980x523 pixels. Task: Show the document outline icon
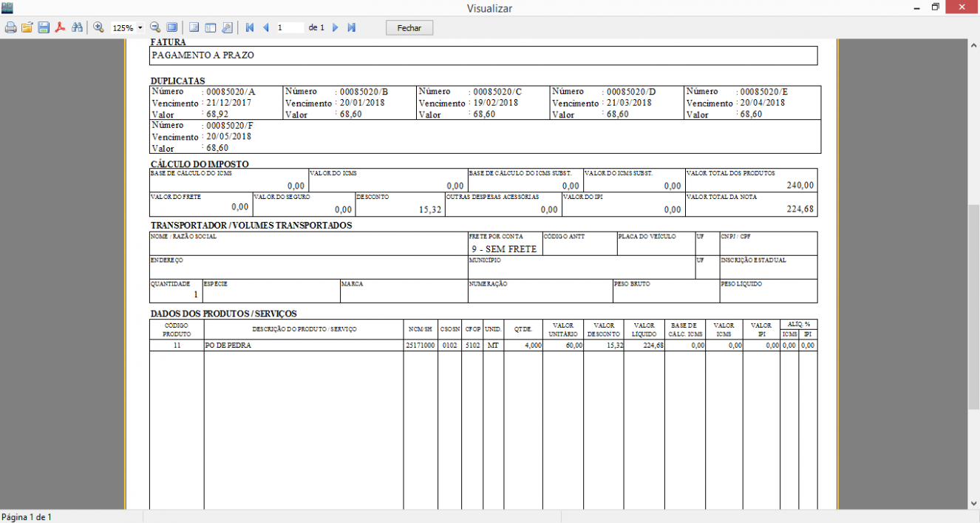(x=194, y=27)
